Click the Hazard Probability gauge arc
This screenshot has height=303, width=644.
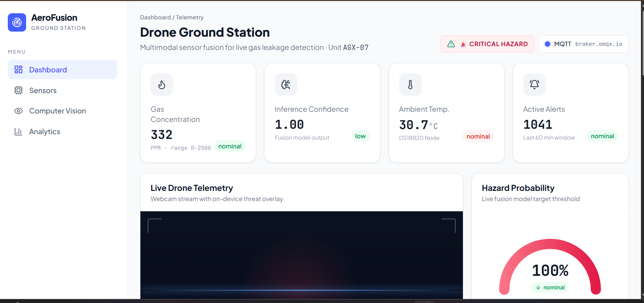pos(550,244)
